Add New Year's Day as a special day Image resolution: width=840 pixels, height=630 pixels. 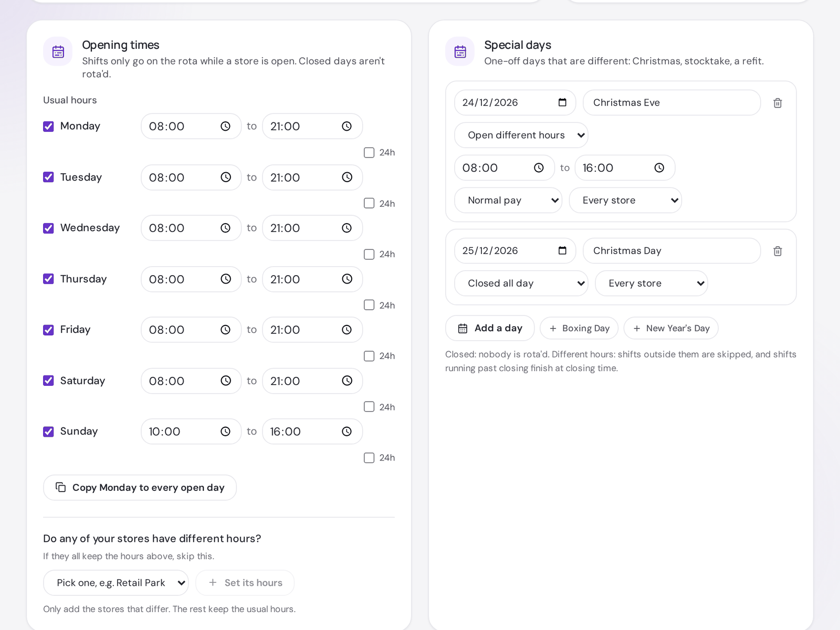[671, 328]
